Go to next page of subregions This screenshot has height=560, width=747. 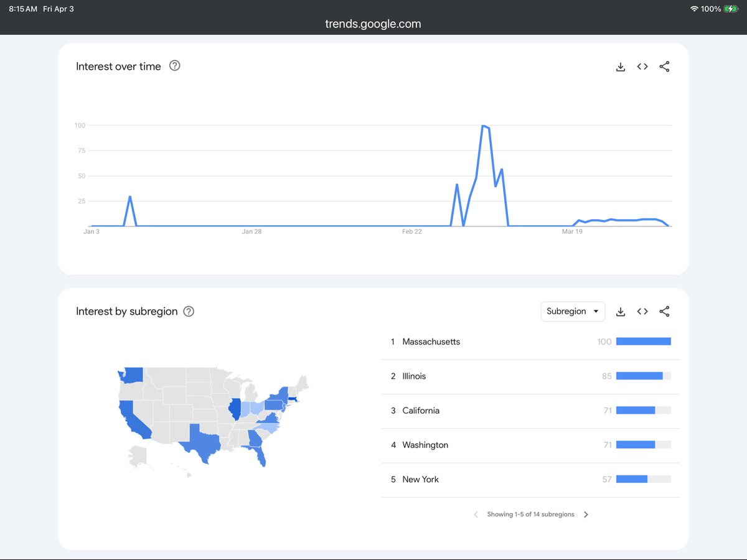[x=586, y=515]
